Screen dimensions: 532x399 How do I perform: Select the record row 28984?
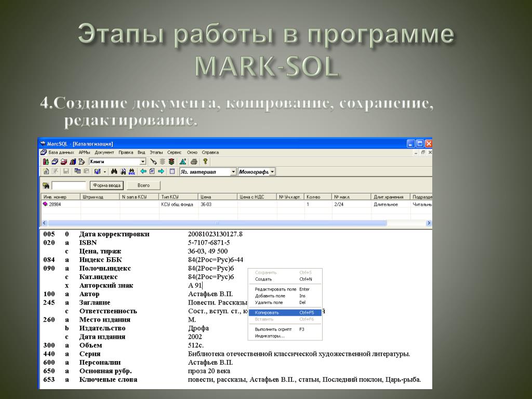[236, 204]
